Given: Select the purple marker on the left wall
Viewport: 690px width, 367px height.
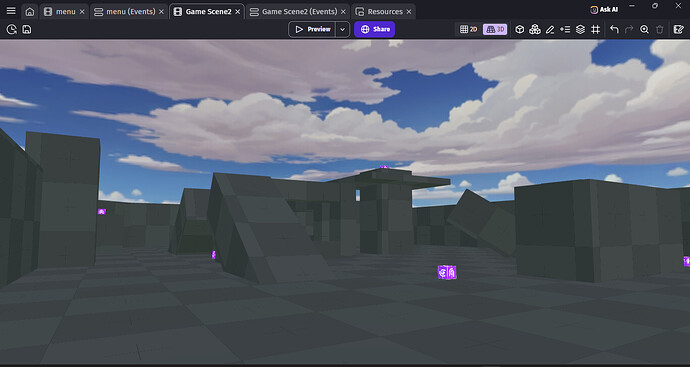Looking at the screenshot, I should pos(102,212).
